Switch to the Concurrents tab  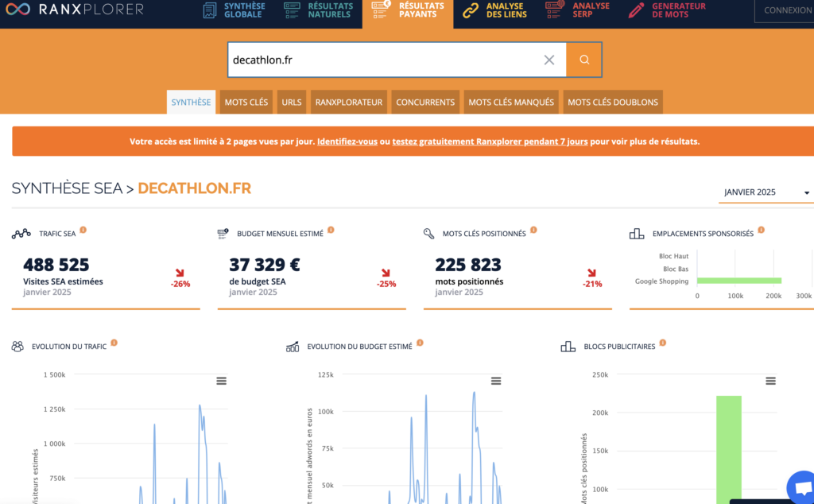(x=425, y=102)
